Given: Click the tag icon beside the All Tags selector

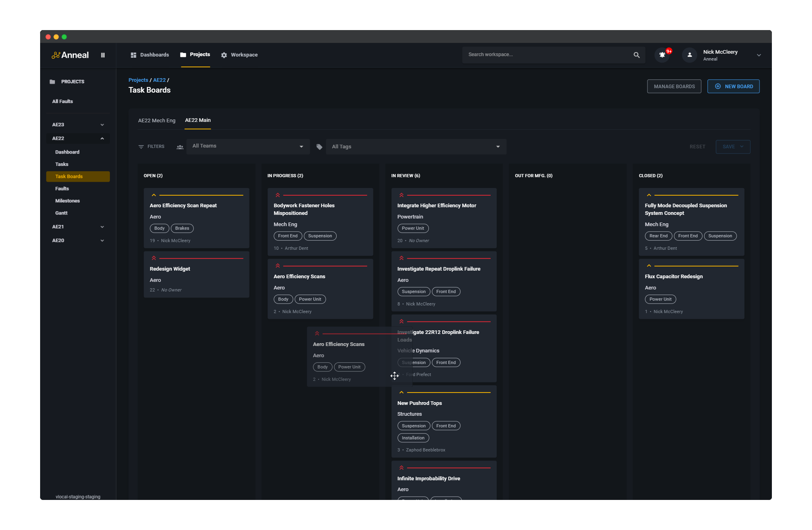Looking at the screenshot, I should [319, 147].
